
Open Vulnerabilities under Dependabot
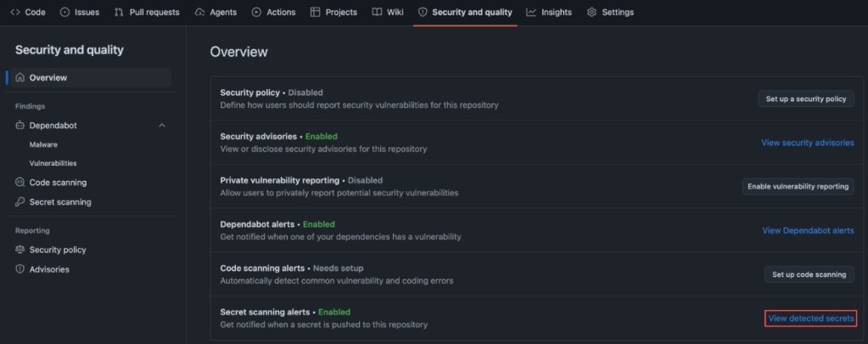(x=53, y=163)
